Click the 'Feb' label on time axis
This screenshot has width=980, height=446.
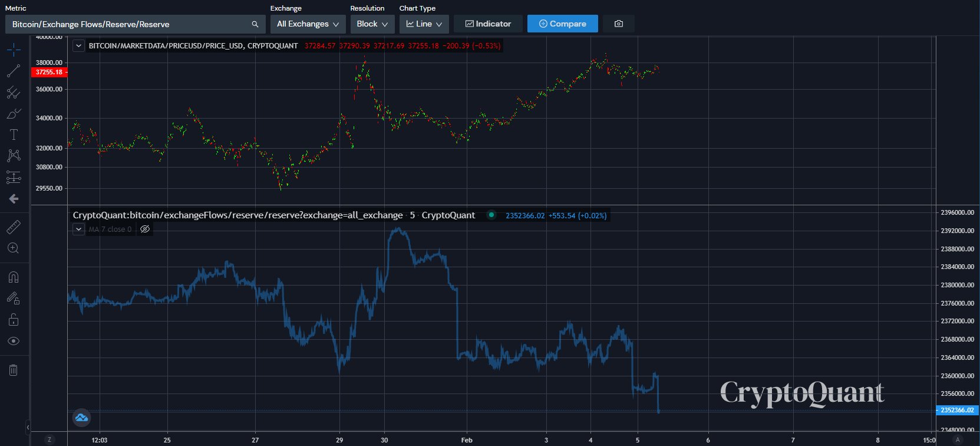pyautogui.click(x=467, y=440)
